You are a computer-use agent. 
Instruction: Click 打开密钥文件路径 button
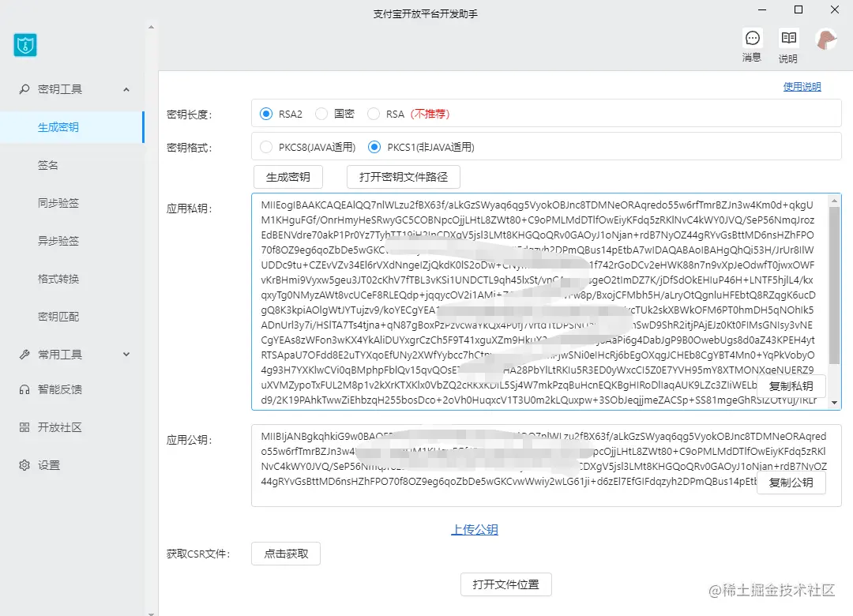point(403,177)
